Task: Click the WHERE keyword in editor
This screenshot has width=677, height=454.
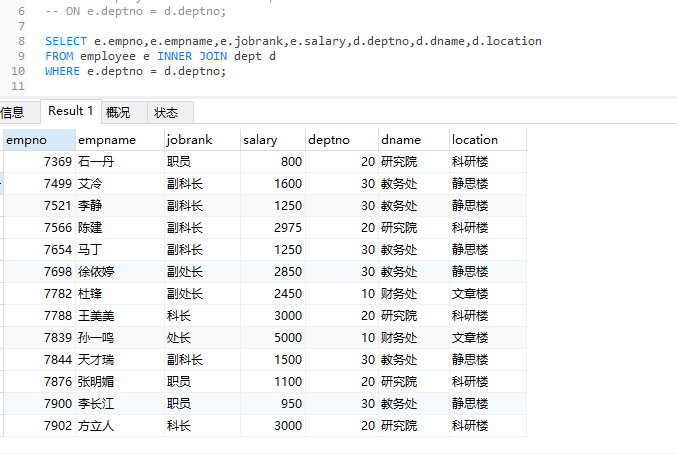Action: click(x=62, y=72)
